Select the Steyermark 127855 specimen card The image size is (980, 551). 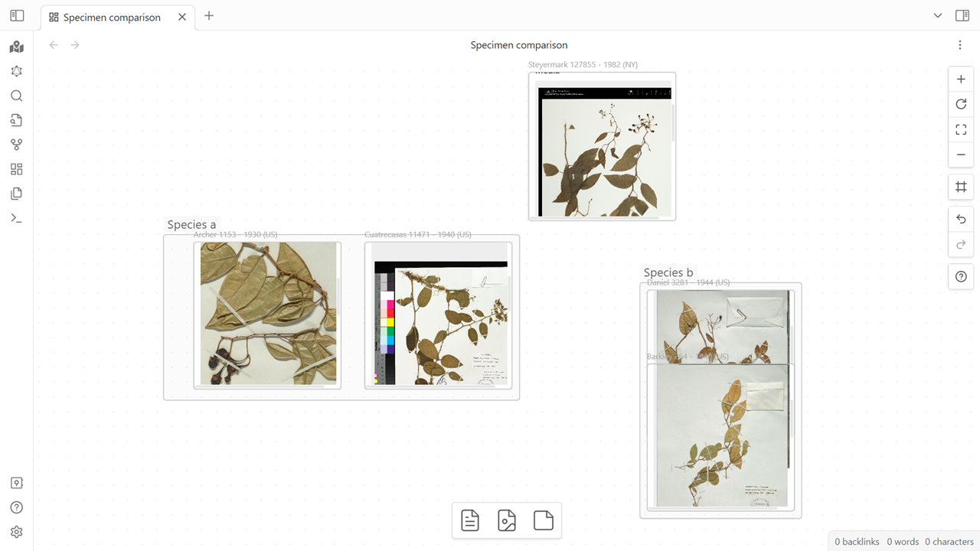tap(602, 146)
